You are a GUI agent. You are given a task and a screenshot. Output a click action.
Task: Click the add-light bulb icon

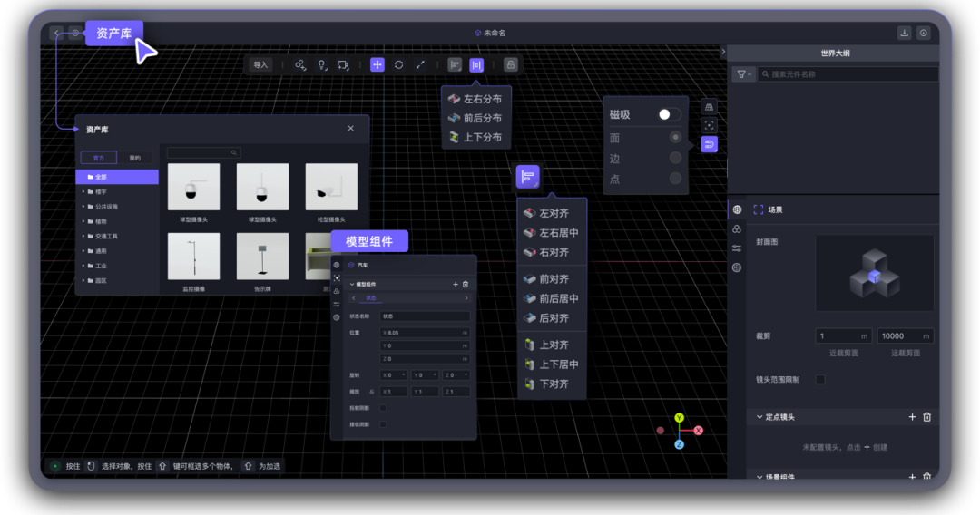(322, 65)
